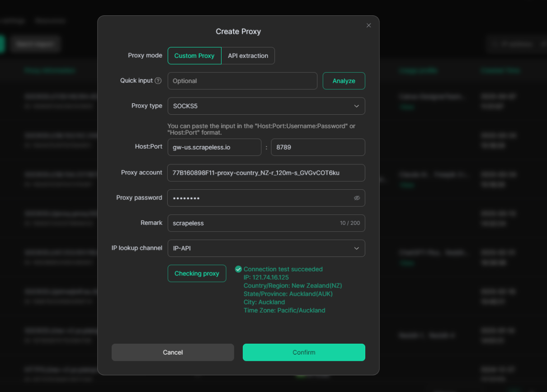Click the port field showing 8789
This screenshot has height=392, width=547.
tap(318, 147)
